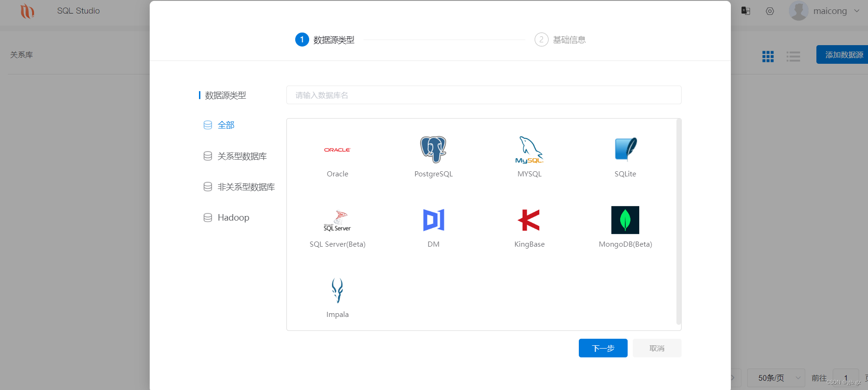The height and width of the screenshot is (390, 868).
Task: Switch to list view layout icon
Action: (793, 56)
